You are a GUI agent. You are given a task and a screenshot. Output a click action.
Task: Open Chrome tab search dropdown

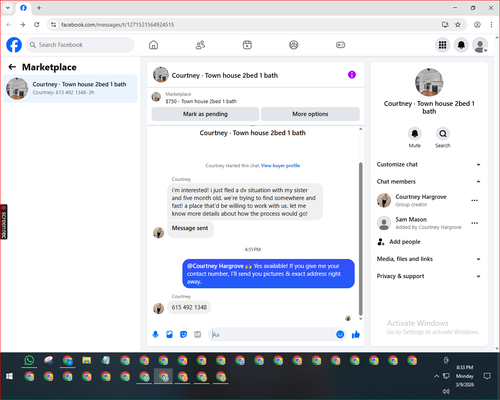[x=8, y=8]
